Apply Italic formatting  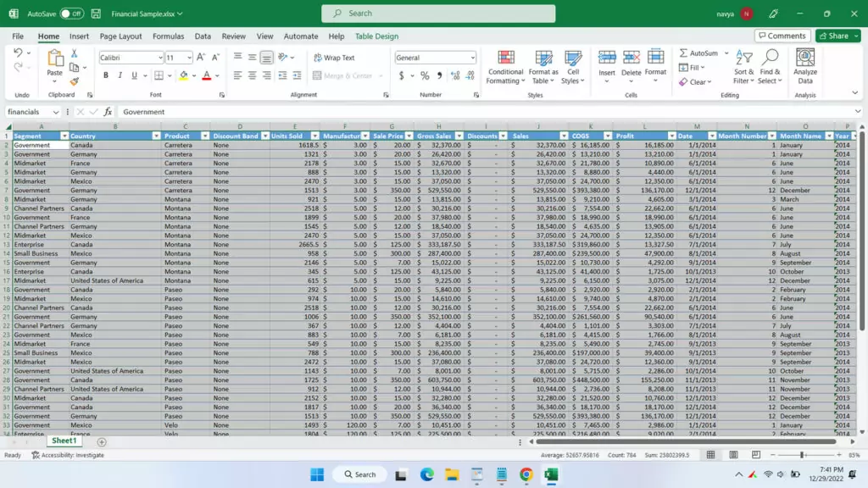(120, 75)
